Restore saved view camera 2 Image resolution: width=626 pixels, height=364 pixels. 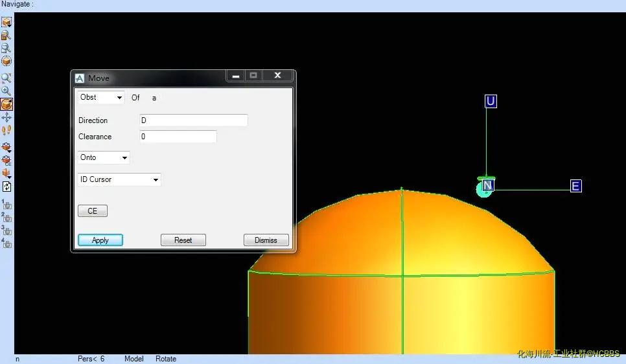pos(6,218)
